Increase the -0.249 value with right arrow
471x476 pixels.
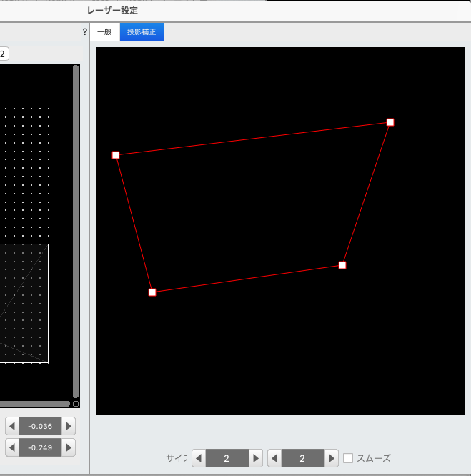tap(68, 447)
